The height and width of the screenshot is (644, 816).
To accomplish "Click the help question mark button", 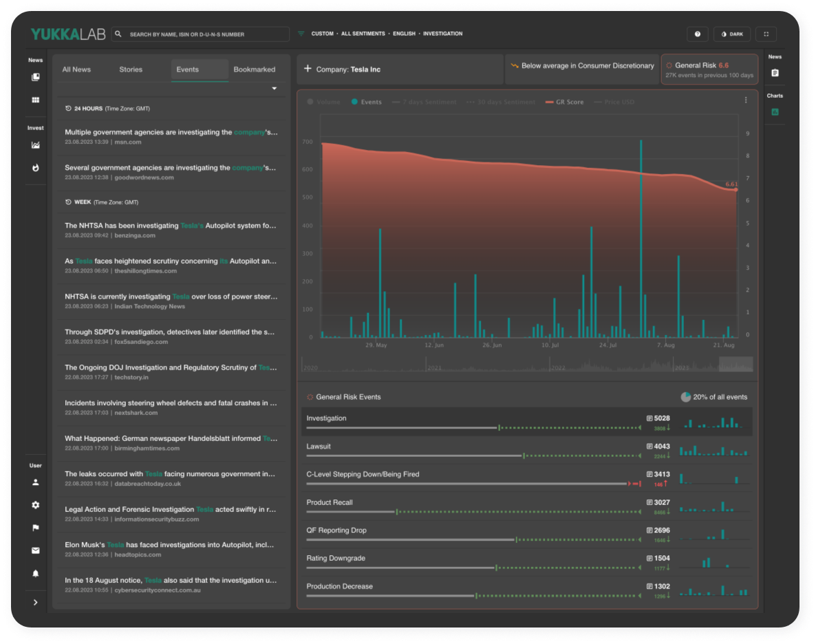I will (x=698, y=34).
